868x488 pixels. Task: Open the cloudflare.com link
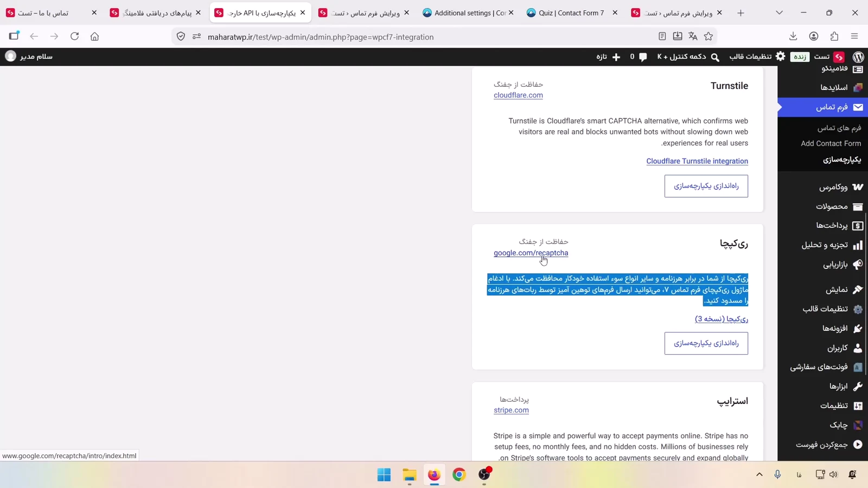pyautogui.click(x=518, y=95)
